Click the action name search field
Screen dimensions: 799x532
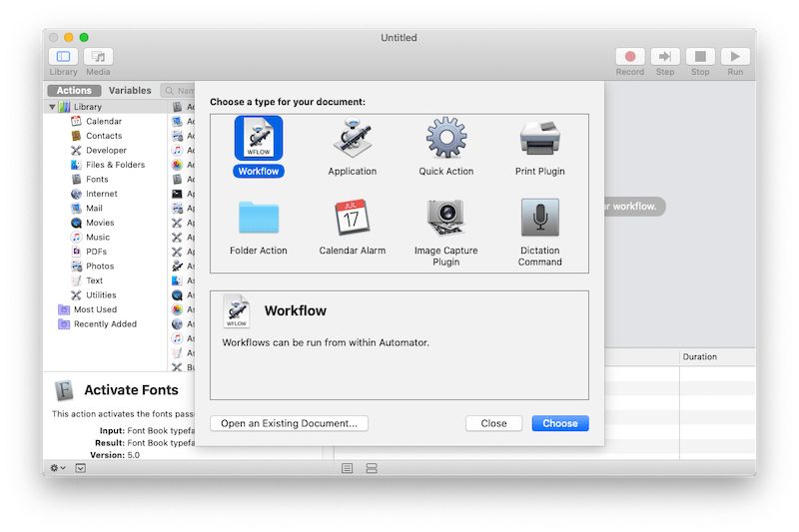coord(178,91)
